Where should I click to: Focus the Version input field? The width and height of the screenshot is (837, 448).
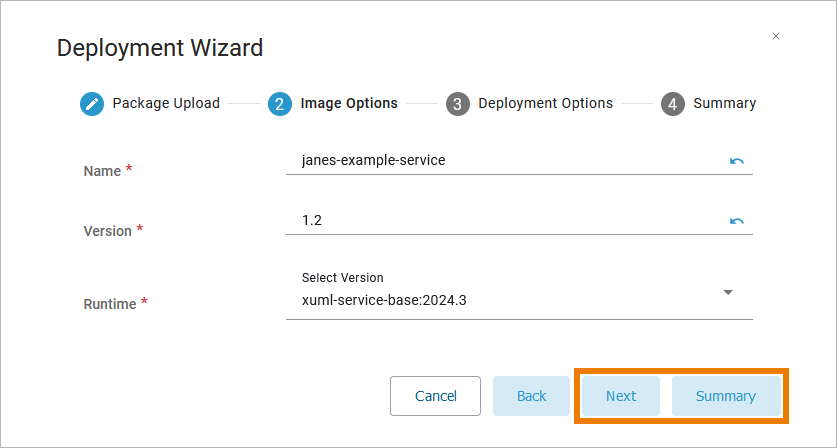[x=500, y=220]
